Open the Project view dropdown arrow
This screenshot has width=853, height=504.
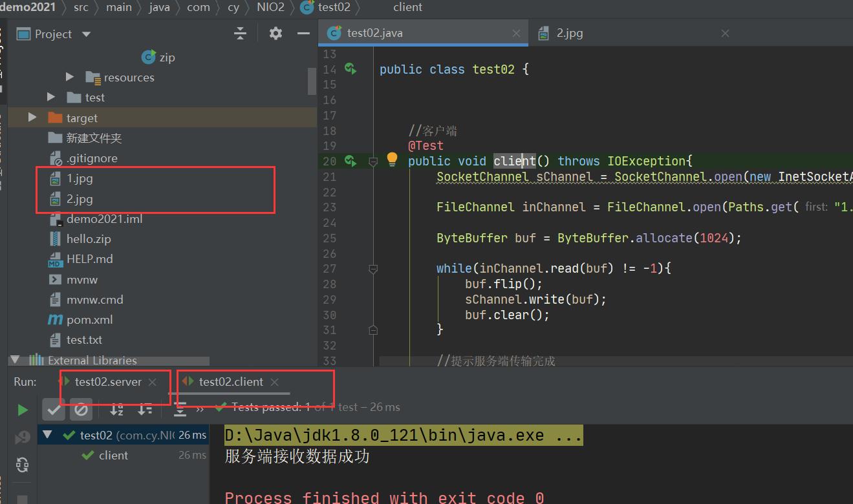tap(87, 34)
